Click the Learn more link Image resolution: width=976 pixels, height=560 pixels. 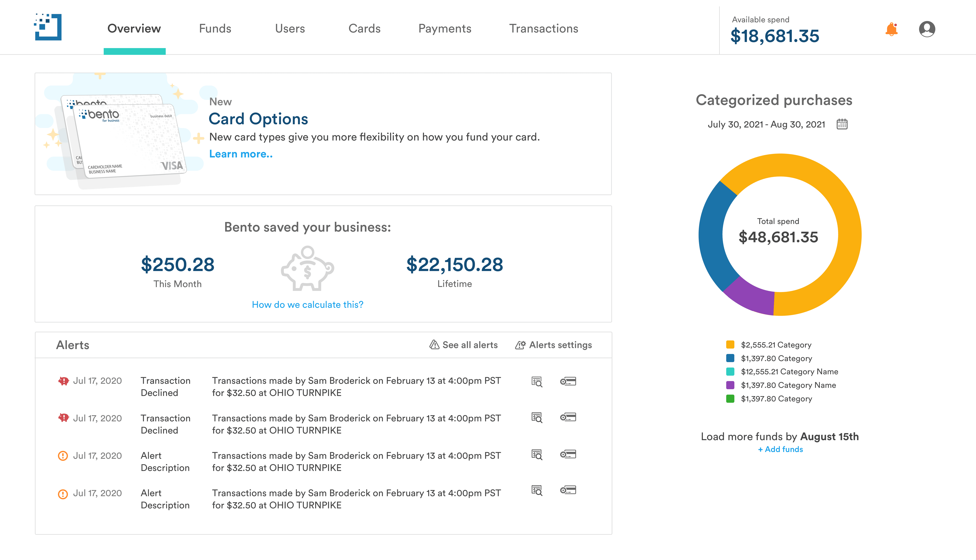(x=241, y=154)
